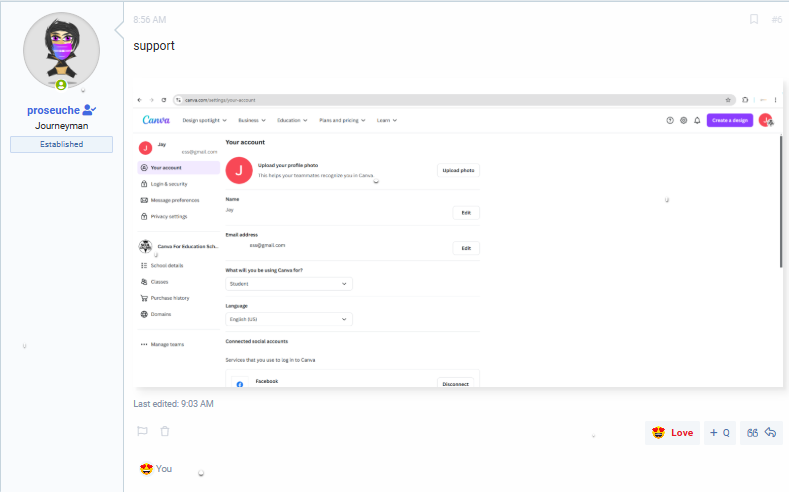The width and height of the screenshot is (789, 492).
Task: Click the Canva For Education school logo
Action: [x=145, y=247]
